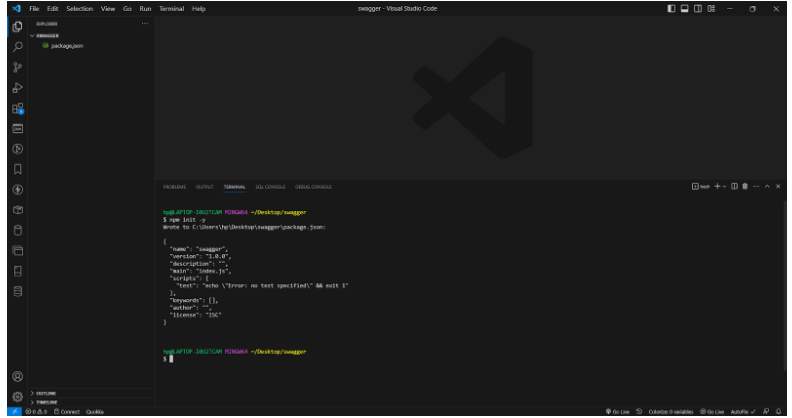The image size is (792, 418).
Task: Click Colorize variables in status bar
Action: (x=671, y=412)
